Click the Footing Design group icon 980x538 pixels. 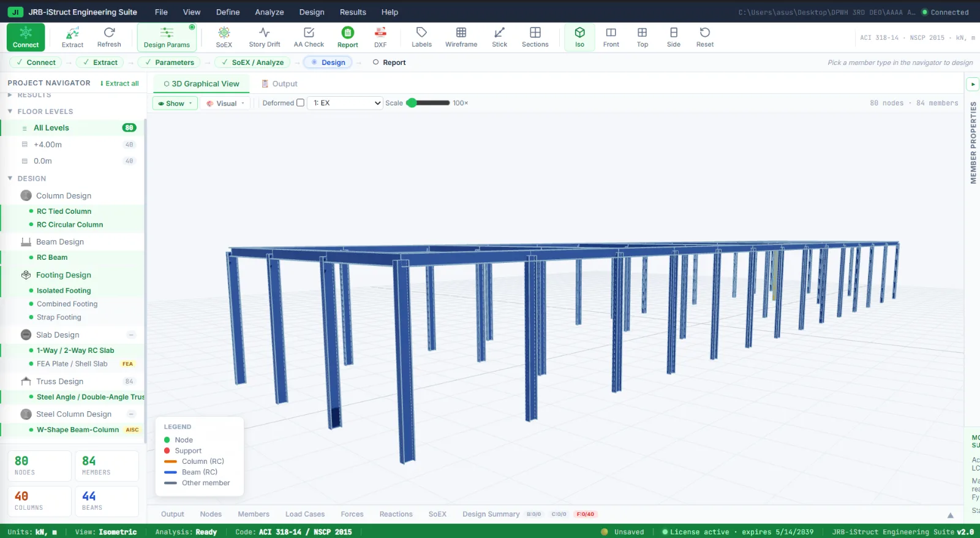click(26, 275)
